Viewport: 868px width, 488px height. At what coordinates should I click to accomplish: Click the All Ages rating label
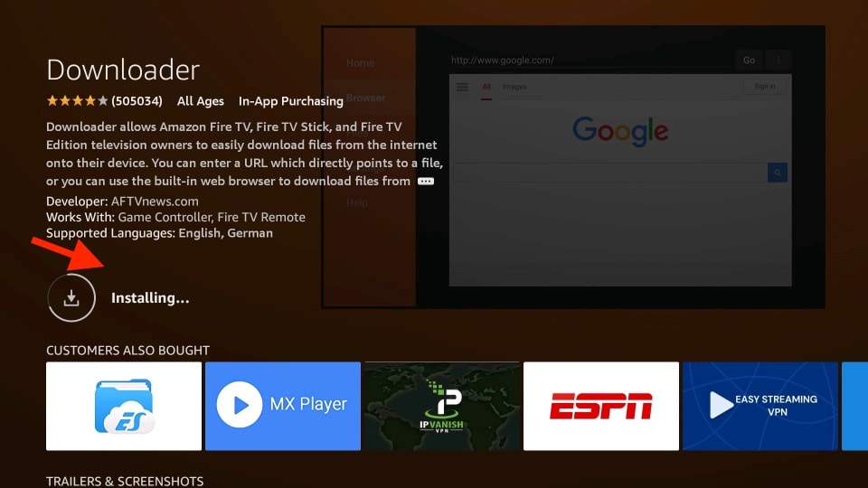pos(201,101)
